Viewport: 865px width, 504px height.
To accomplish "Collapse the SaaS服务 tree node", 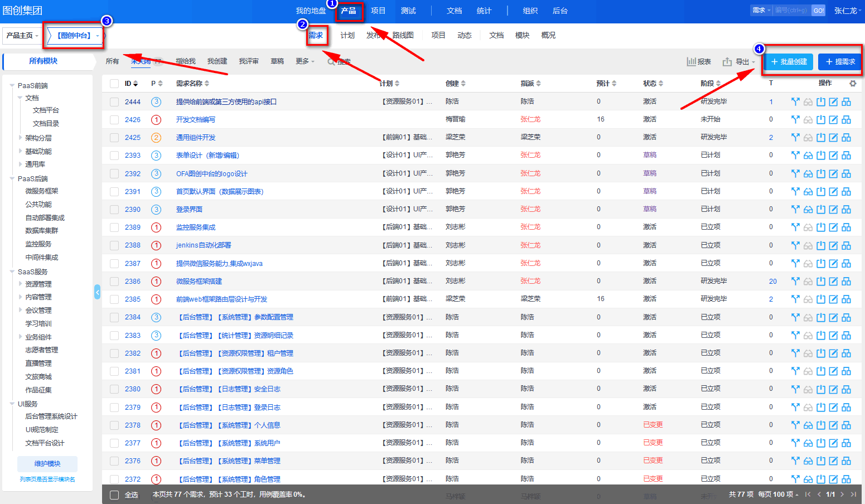I will pos(12,272).
